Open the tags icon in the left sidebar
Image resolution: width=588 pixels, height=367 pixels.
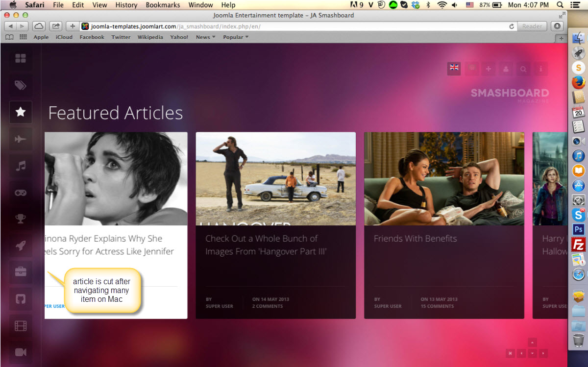(21, 86)
